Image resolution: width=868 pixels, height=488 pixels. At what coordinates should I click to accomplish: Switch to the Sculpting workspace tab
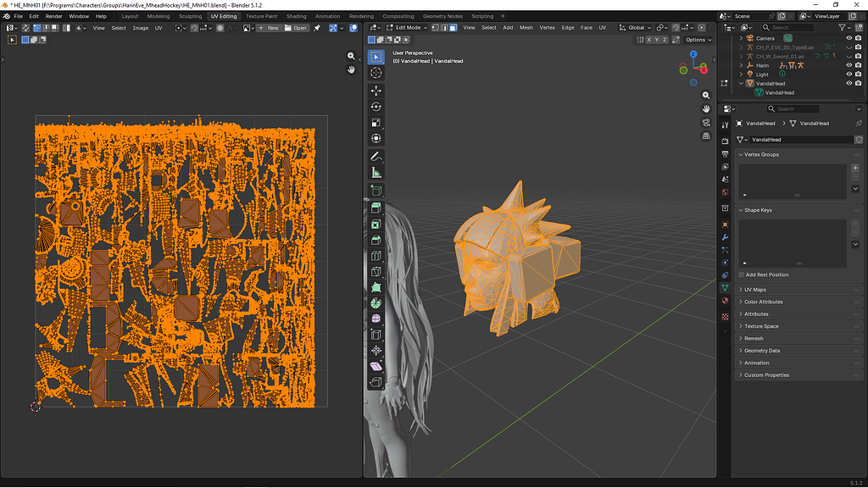point(191,16)
